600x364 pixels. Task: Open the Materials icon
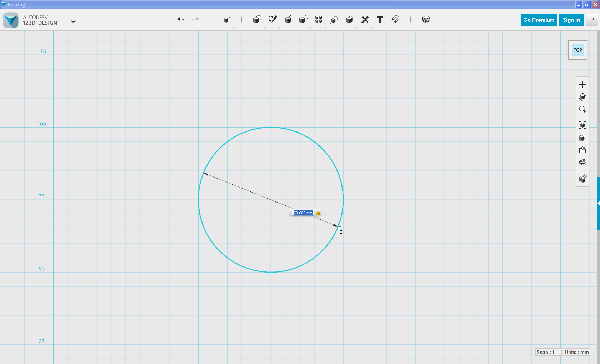(x=426, y=20)
